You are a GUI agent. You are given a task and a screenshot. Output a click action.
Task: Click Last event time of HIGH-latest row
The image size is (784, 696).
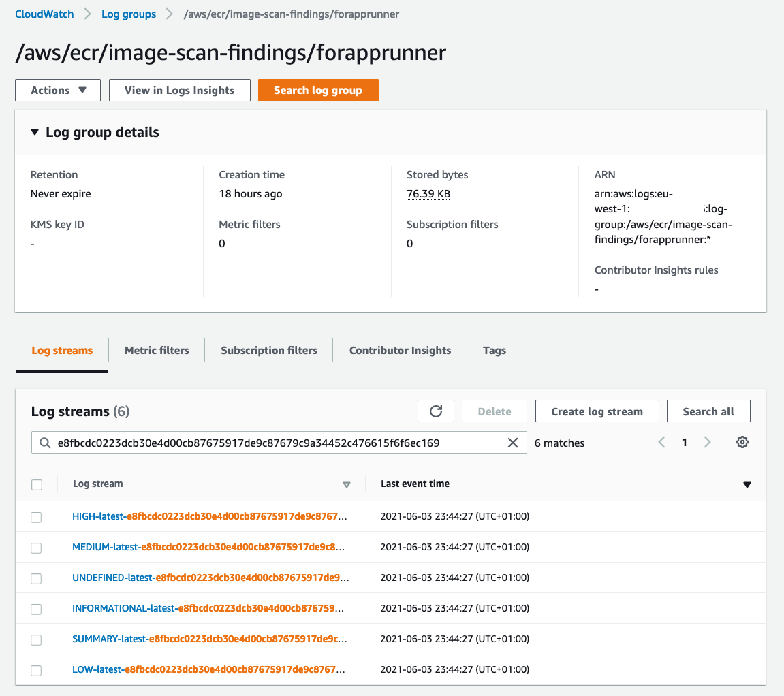[454, 516]
